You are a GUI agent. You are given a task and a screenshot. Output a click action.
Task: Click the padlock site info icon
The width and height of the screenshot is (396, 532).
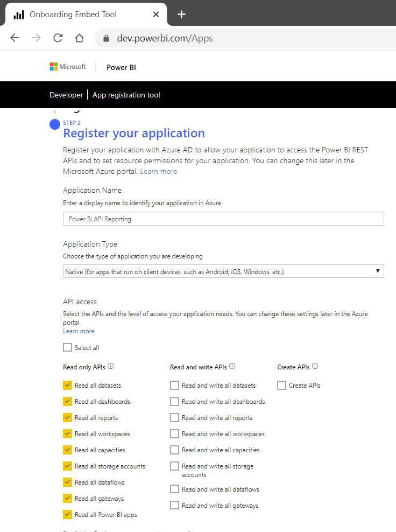106,38
